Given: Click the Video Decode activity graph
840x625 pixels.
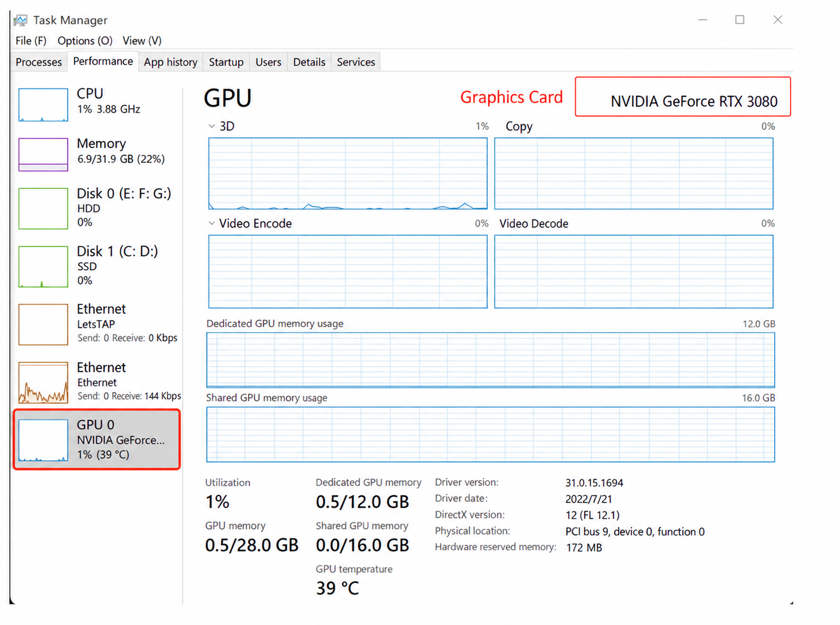Looking at the screenshot, I should (634, 271).
